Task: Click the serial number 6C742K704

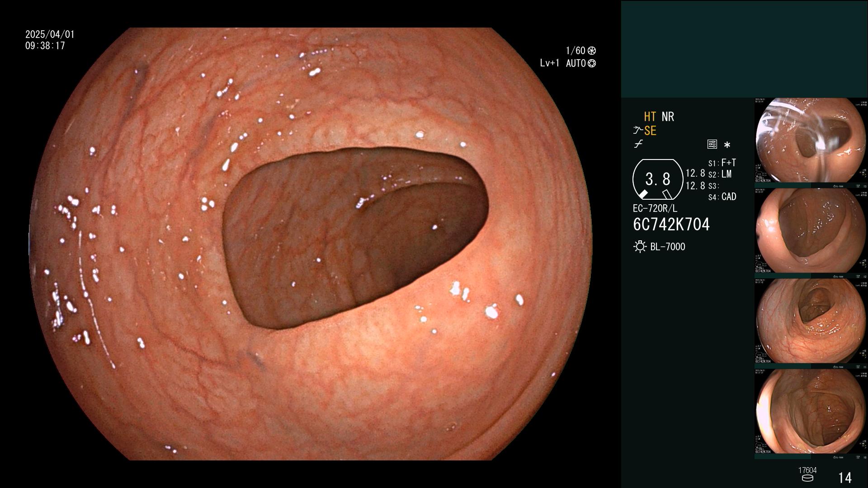Action: point(671,225)
